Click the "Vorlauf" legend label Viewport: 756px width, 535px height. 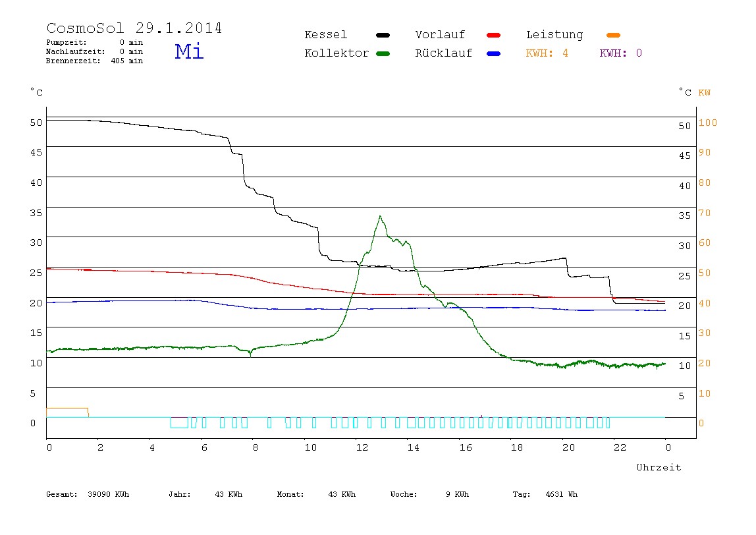click(x=440, y=35)
